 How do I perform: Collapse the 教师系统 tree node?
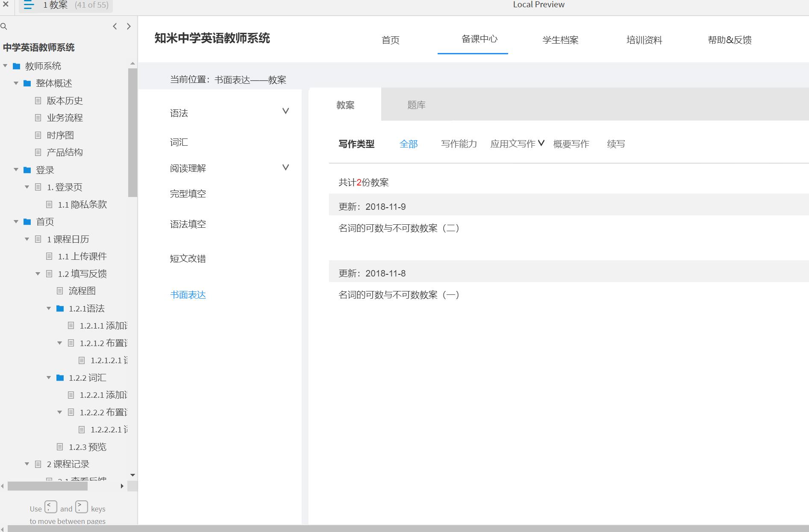click(6, 66)
